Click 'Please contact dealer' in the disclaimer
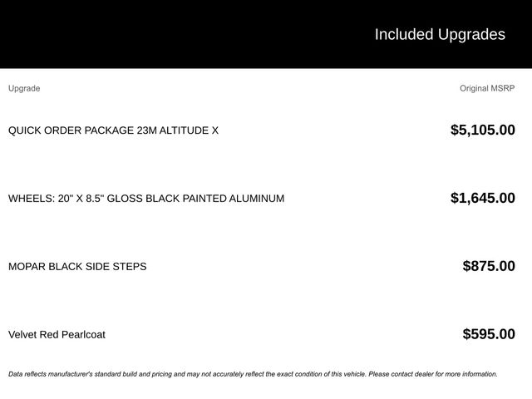The height and width of the screenshot is (399, 532). (401, 374)
